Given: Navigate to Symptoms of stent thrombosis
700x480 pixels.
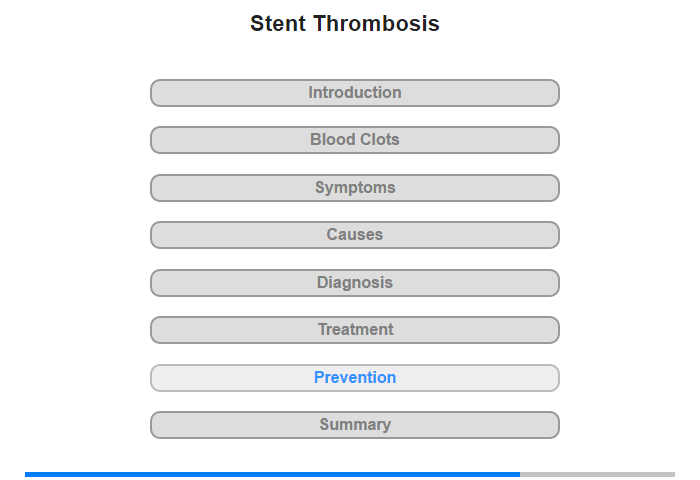Looking at the screenshot, I should pyautogui.click(x=354, y=188).
